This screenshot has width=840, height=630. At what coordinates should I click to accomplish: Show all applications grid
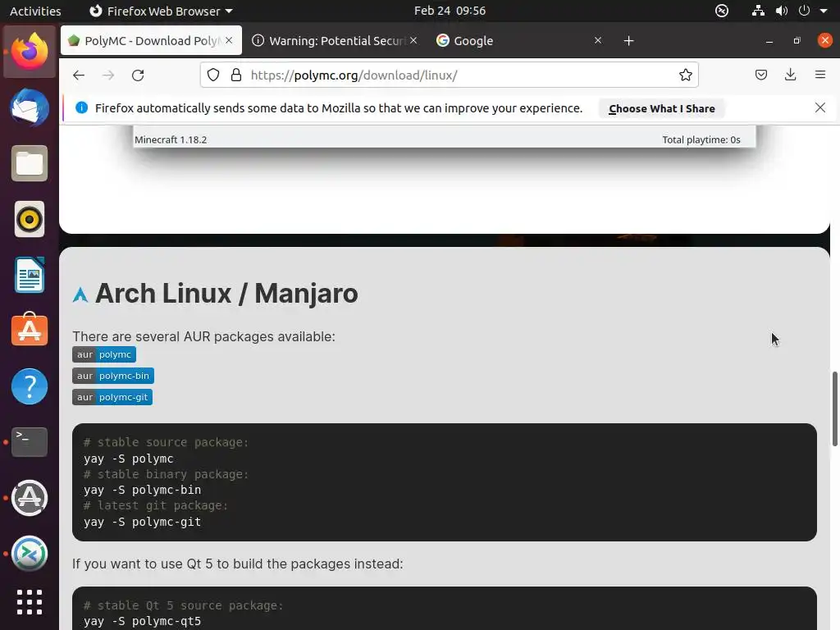[x=30, y=602]
